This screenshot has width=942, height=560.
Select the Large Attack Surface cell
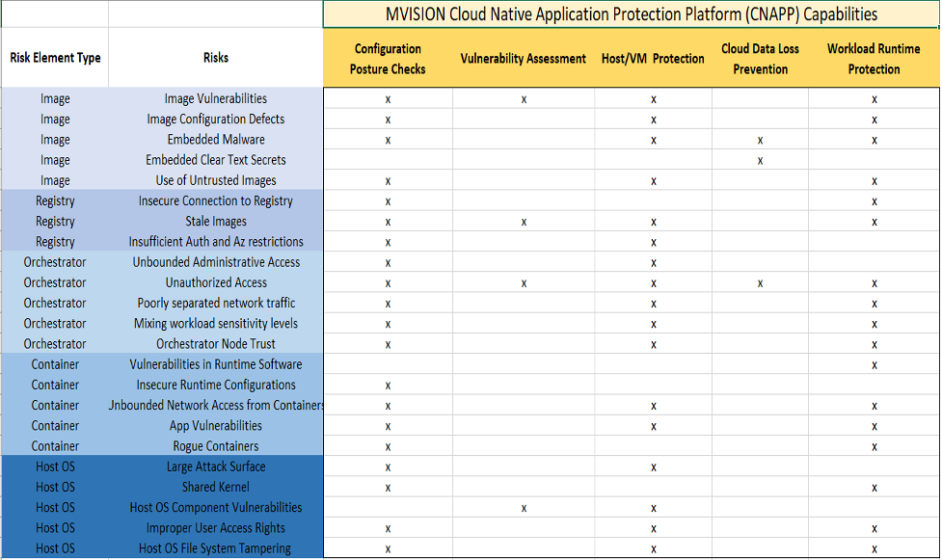pyautogui.click(x=216, y=467)
